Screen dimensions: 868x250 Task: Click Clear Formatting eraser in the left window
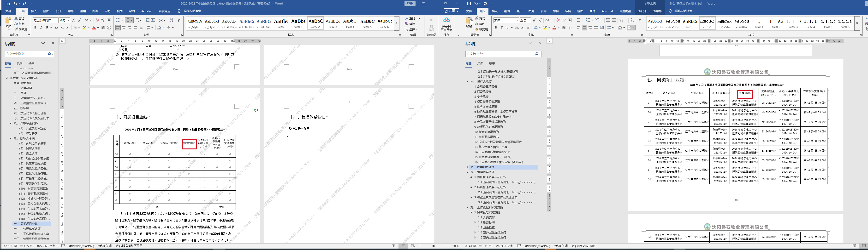coord(97,20)
